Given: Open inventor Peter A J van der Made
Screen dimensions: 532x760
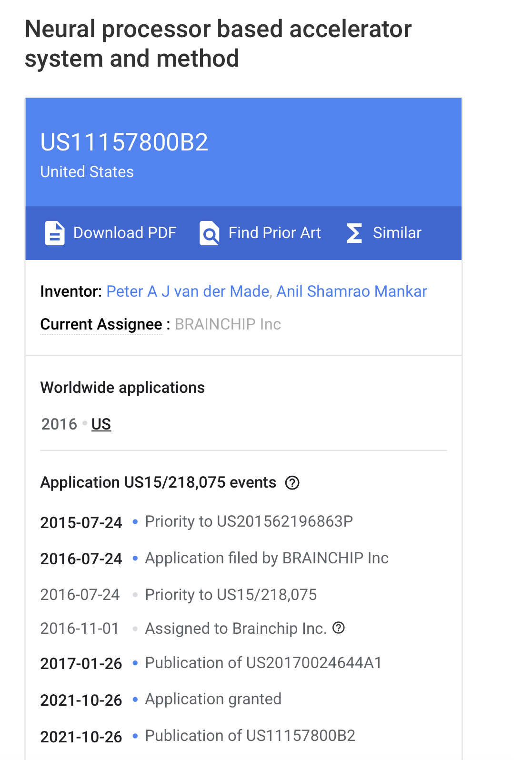Looking at the screenshot, I should point(188,291).
